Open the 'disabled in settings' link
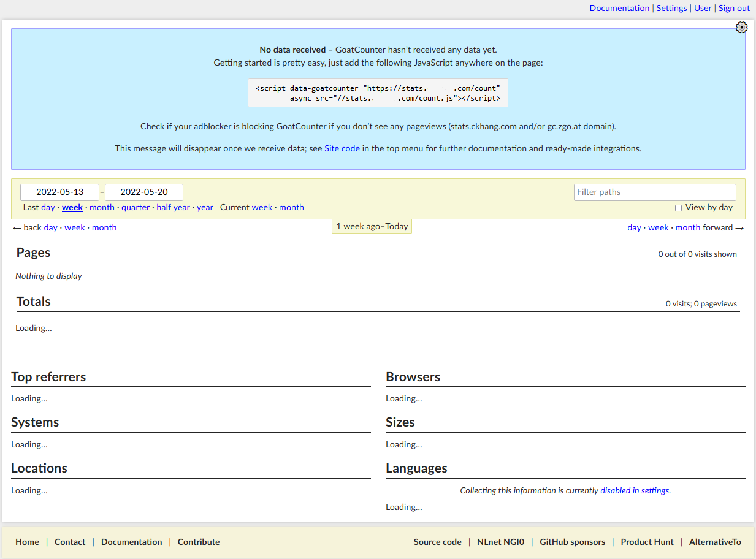The height and width of the screenshot is (559, 756). click(x=635, y=490)
